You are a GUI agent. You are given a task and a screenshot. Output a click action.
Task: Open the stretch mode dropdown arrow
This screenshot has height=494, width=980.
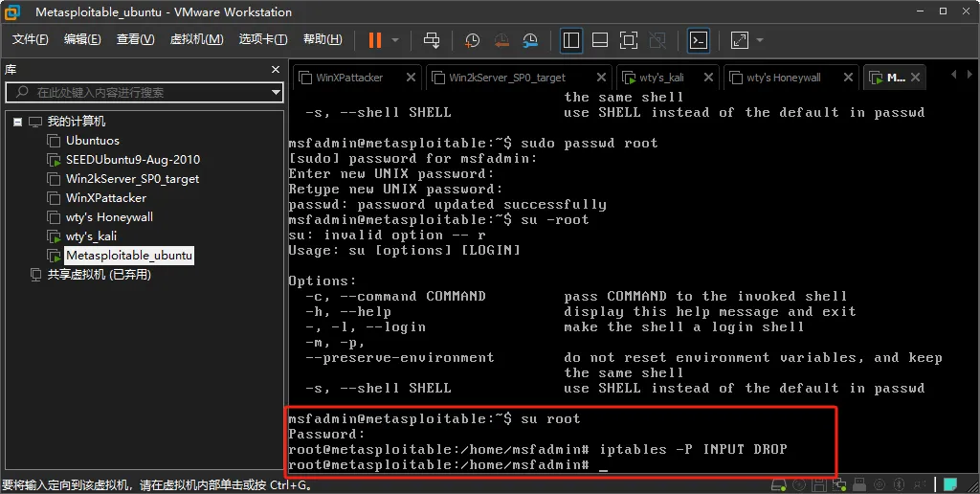pos(760,40)
